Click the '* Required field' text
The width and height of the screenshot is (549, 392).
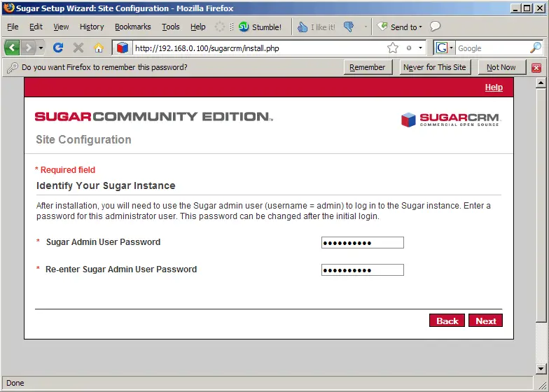click(x=65, y=170)
